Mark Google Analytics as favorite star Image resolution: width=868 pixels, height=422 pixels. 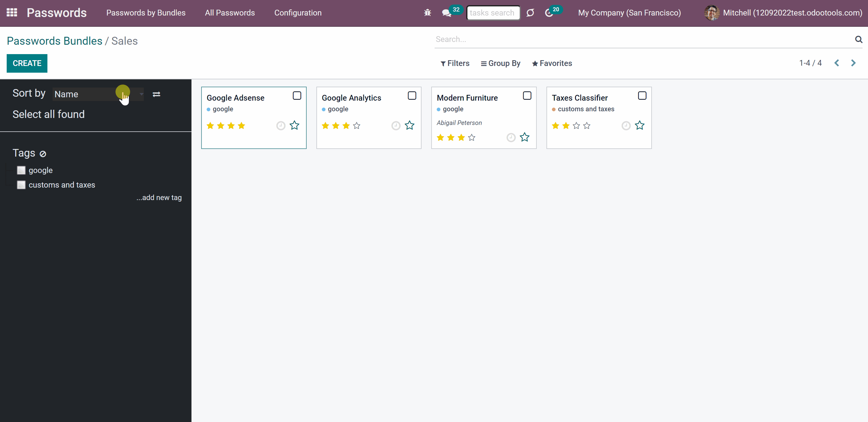409,125
